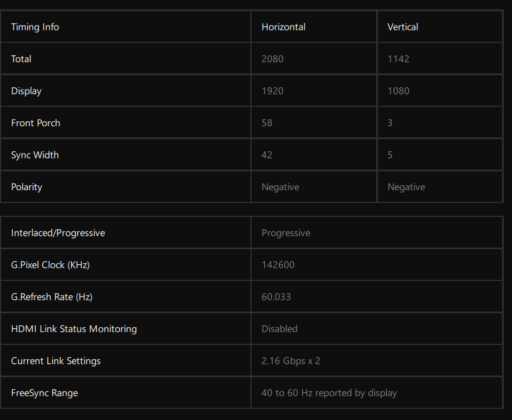Click the Vertical Total value 1142
This screenshot has height=420, width=512.
pos(398,59)
